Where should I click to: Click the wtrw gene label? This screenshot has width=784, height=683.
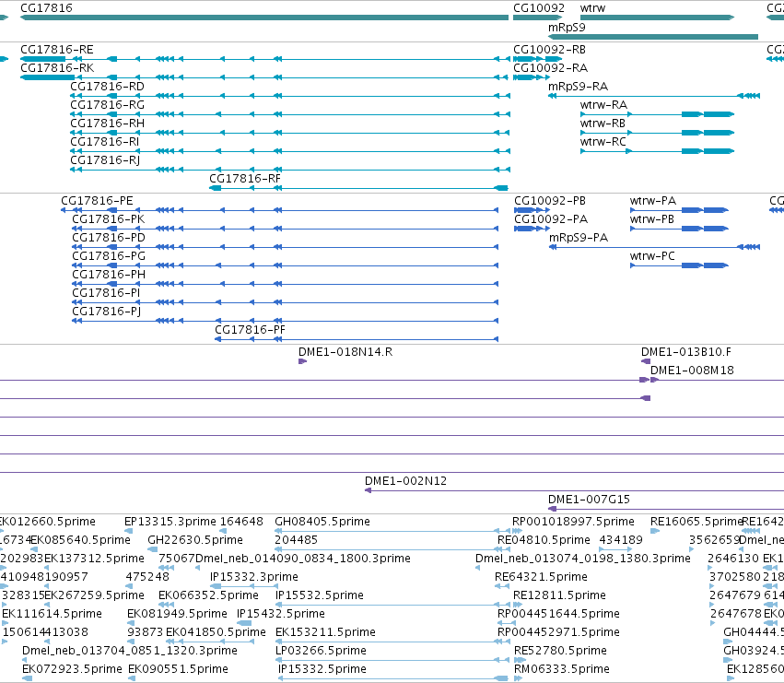click(593, 8)
